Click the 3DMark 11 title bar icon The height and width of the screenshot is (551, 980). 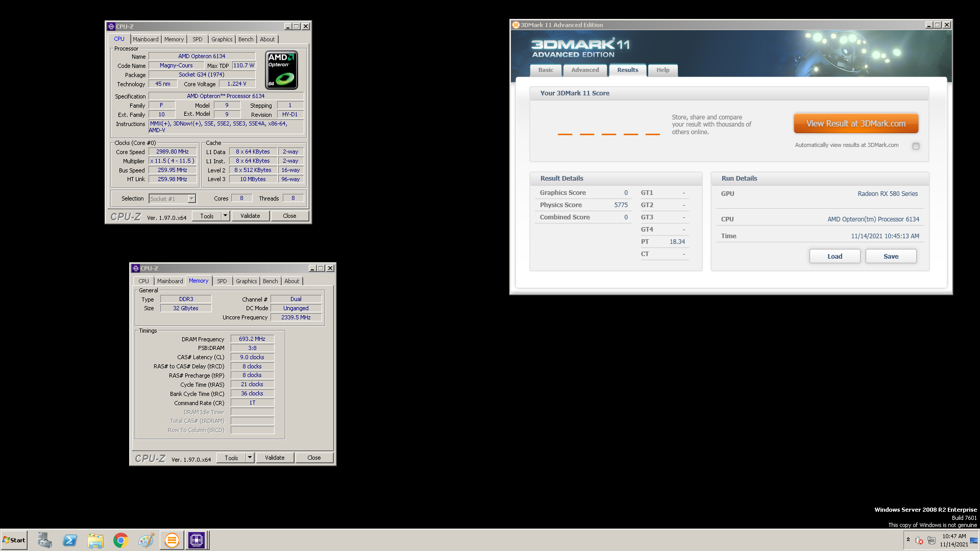coord(516,25)
